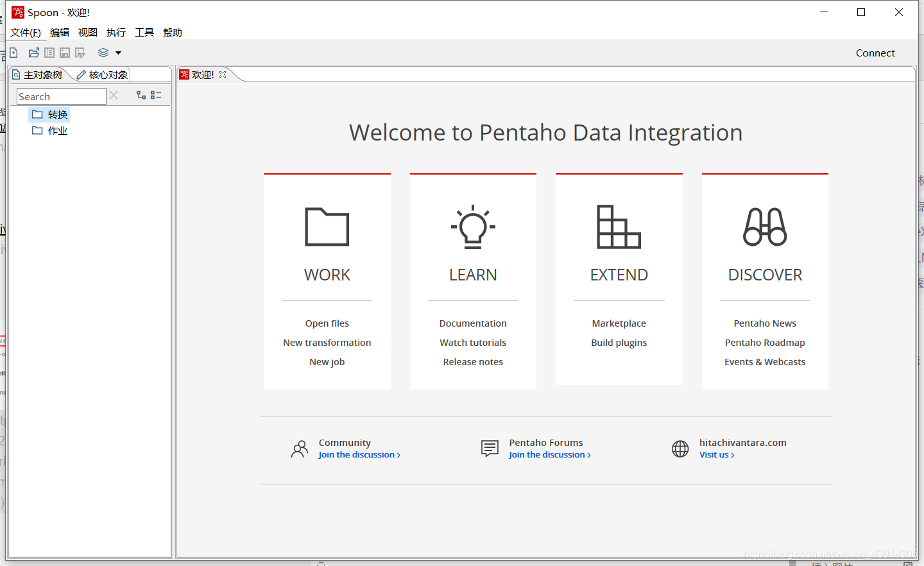Image resolution: width=924 pixels, height=566 pixels.
Task: Open the Events & Webcasts link
Action: [x=765, y=362]
